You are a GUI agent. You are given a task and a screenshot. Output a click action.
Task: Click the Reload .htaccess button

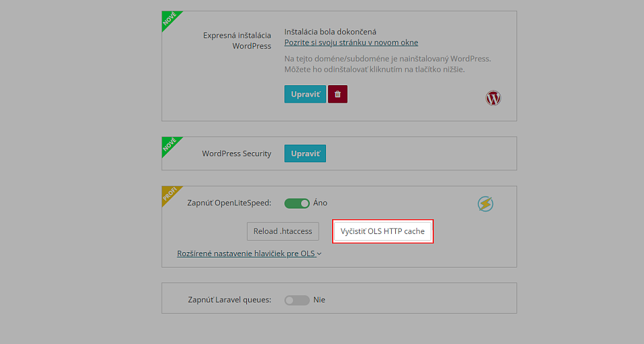[282, 231]
